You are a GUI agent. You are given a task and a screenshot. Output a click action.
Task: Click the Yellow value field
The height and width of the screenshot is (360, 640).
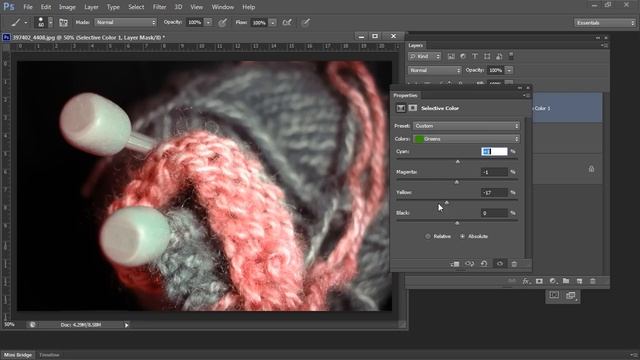(494, 192)
